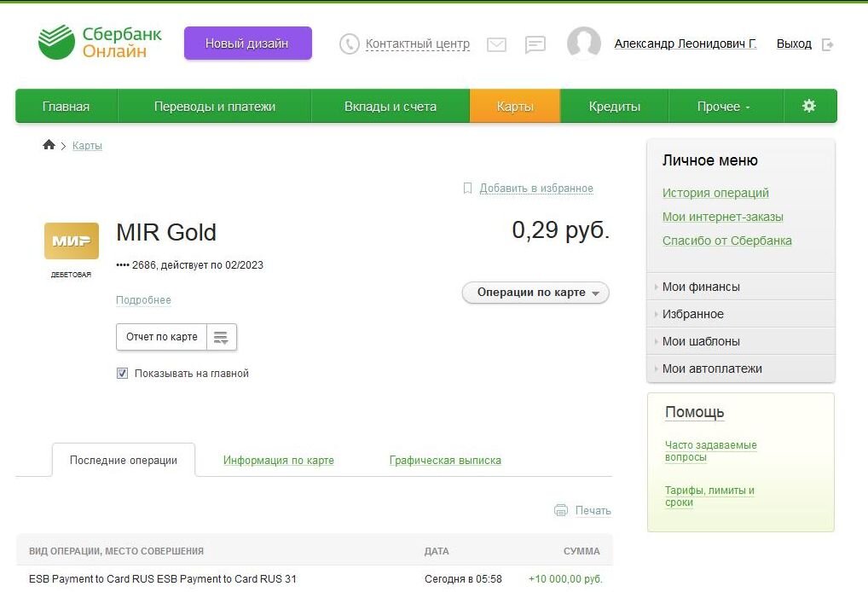Open the chat message icon in header
Viewport: 868px width, 592px height.
pos(535,44)
